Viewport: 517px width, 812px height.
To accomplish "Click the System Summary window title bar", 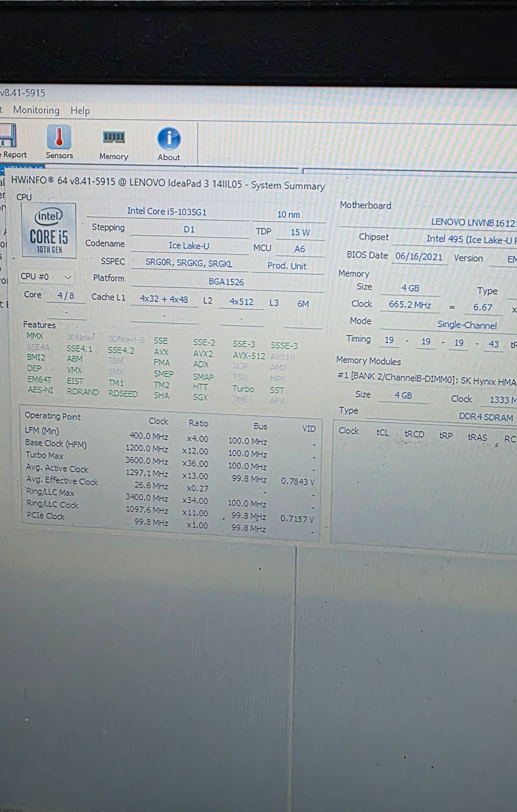I will click(168, 183).
